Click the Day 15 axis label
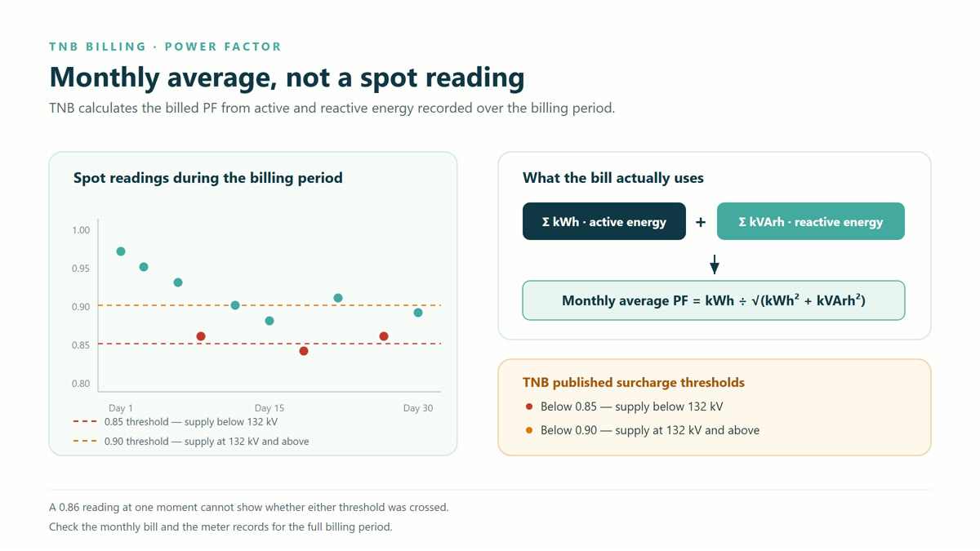 (269, 408)
